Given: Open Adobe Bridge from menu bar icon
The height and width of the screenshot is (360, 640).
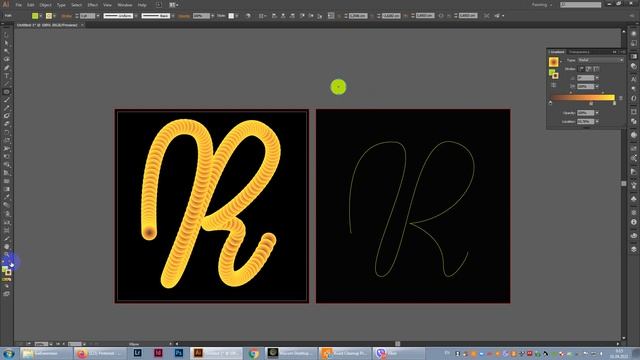Looking at the screenshot, I should (159, 5).
